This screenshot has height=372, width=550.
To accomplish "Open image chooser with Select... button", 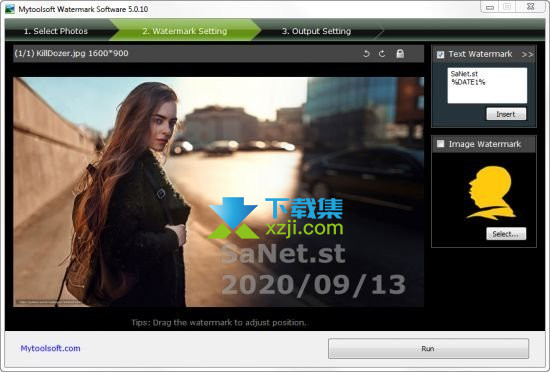I will (506, 234).
